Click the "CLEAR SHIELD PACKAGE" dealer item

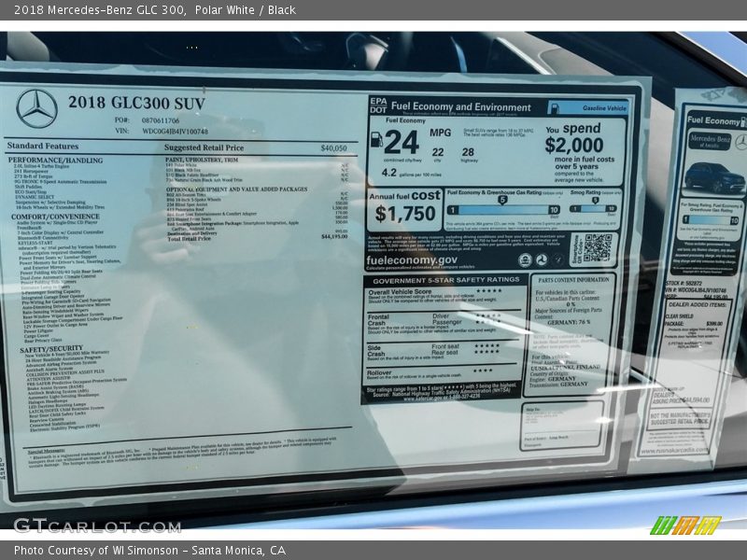pos(680,319)
